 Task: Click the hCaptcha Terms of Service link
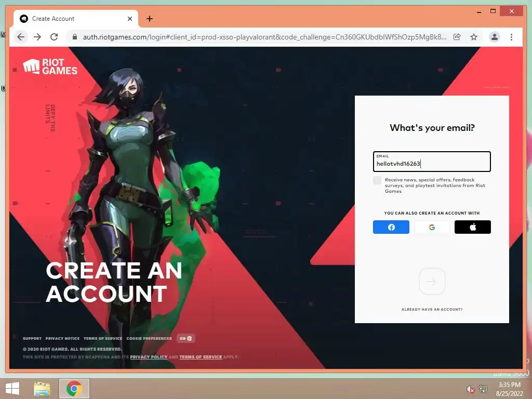(201, 357)
